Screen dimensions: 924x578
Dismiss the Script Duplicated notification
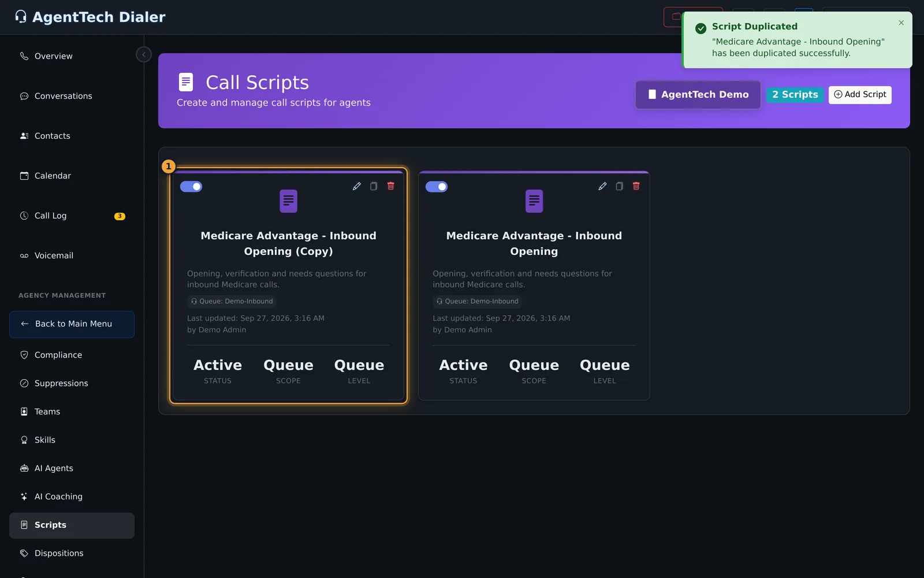(901, 23)
